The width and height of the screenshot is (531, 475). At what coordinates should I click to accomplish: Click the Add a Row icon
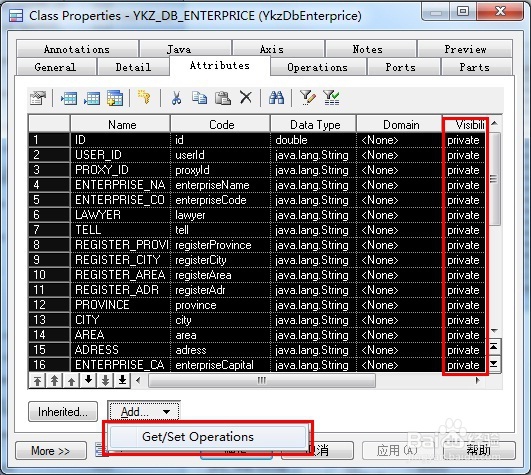pos(92,98)
